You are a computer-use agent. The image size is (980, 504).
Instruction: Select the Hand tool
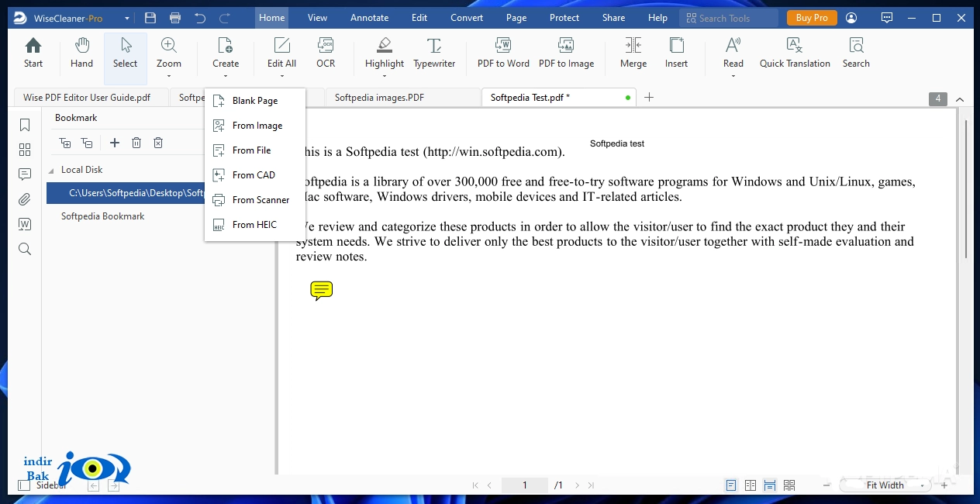coord(81,54)
